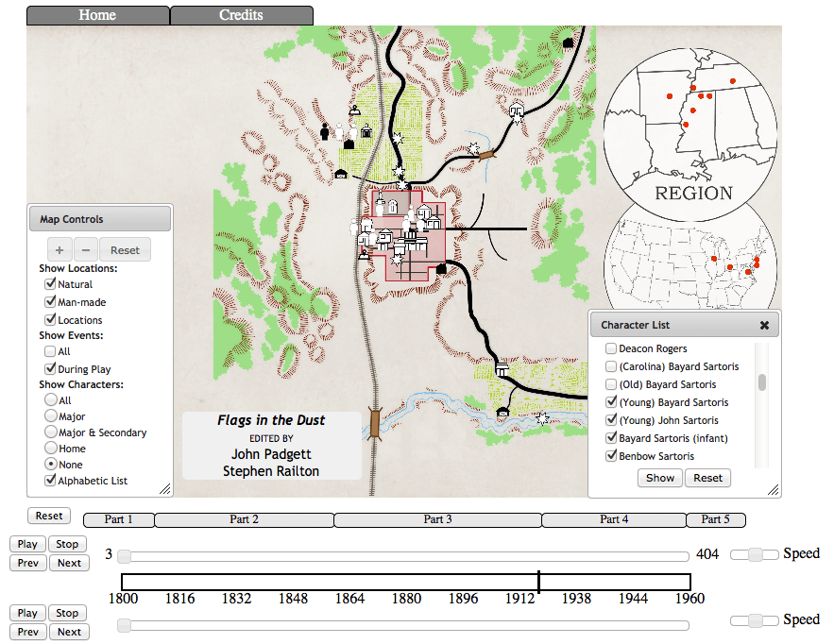The width and height of the screenshot is (834, 644).
Task: Zoom out the map with minus button
Action: click(x=84, y=250)
